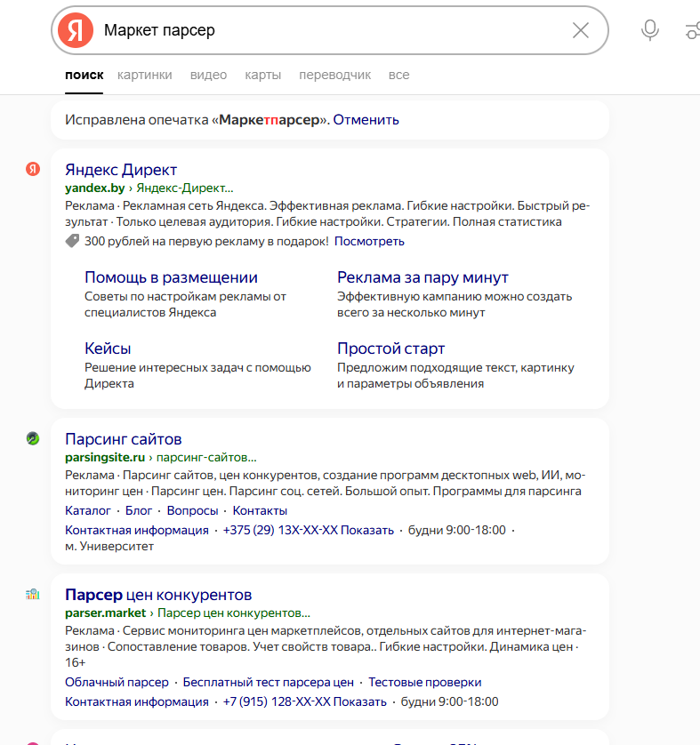The width and height of the screenshot is (700, 745).
Task: Show phone number +7 (915) 128-XX-XX
Action: 304,701
